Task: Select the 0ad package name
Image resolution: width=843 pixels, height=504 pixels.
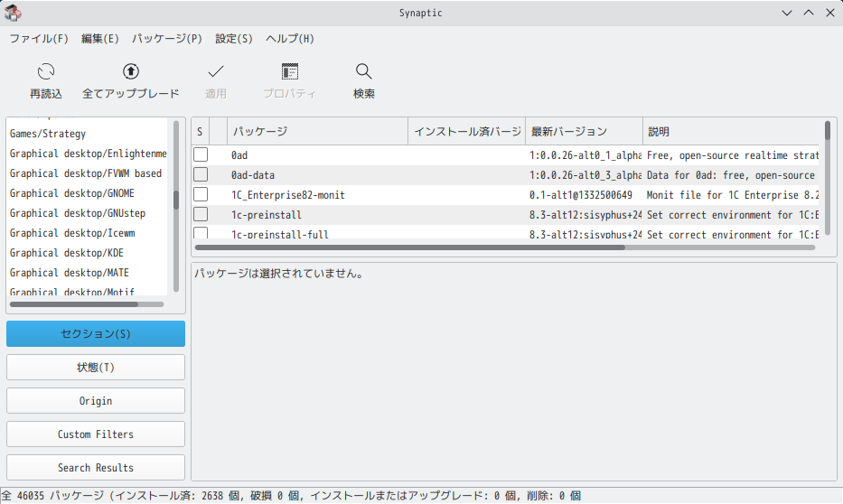Action: pyautogui.click(x=239, y=155)
